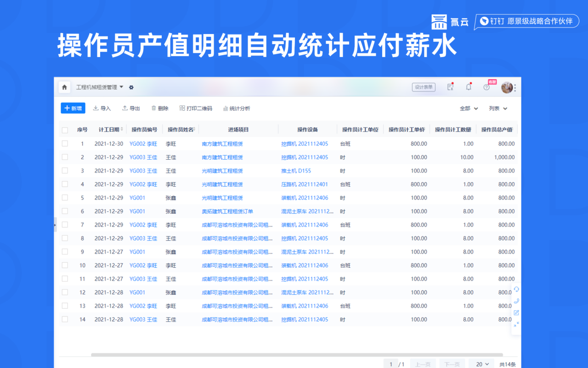Open 统计分析 toolbar item

(x=237, y=109)
